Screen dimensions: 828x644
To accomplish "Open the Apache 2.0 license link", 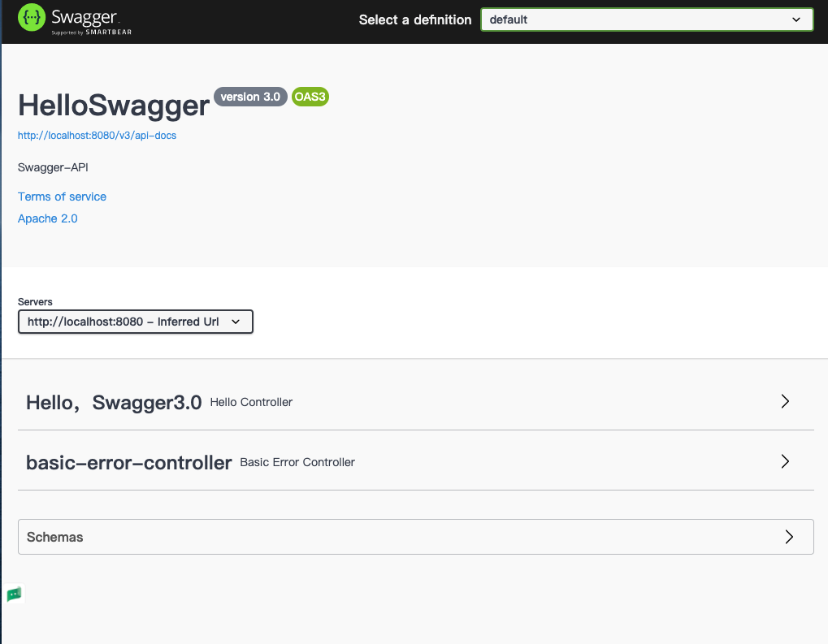I will (x=47, y=218).
